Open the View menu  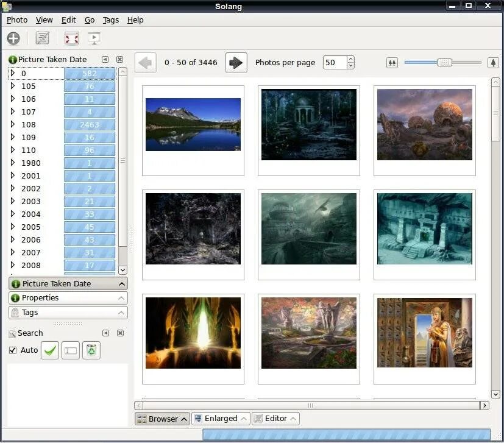tap(44, 20)
